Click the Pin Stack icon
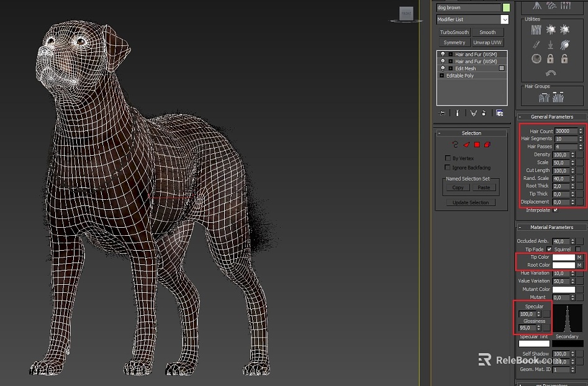This screenshot has width=588, height=386. [443, 113]
